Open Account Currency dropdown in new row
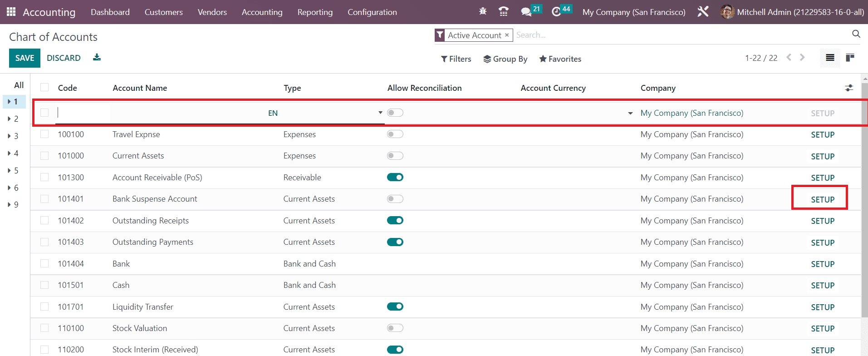 (x=630, y=113)
